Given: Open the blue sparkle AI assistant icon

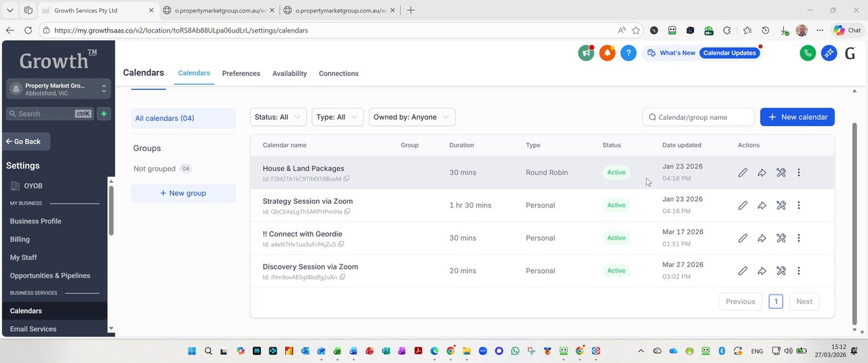Looking at the screenshot, I should coord(829,53).
